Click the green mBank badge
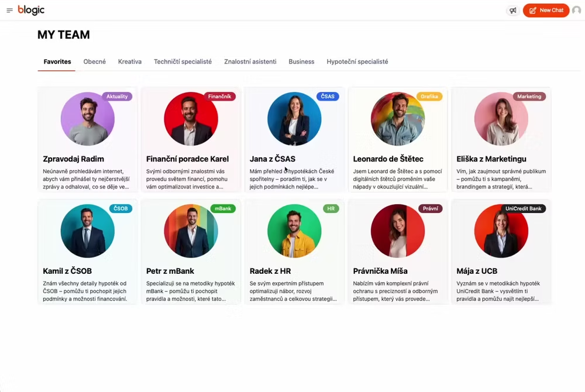 (x=223, y=208)
